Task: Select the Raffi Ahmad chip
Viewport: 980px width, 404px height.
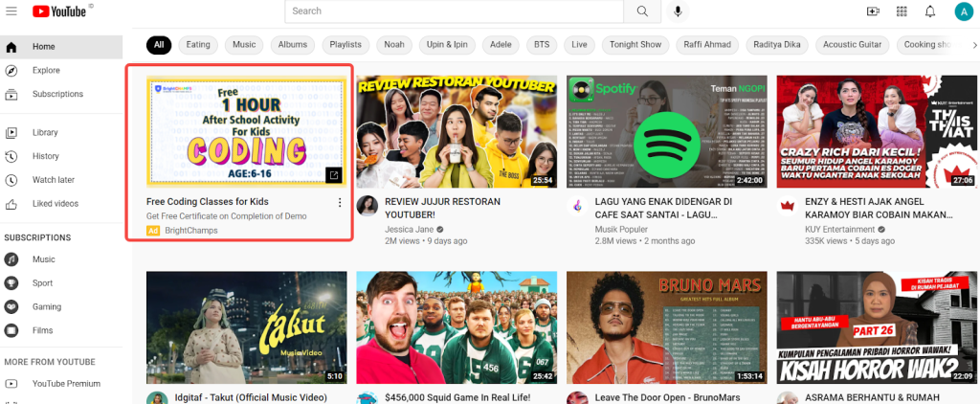Action: [707, 45]
